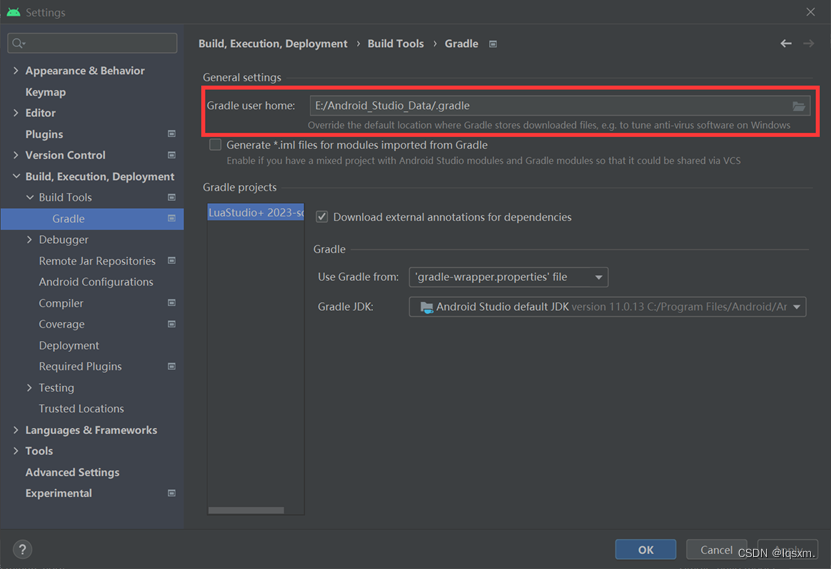Expand Appearance & Behavior section

(15, 70)
